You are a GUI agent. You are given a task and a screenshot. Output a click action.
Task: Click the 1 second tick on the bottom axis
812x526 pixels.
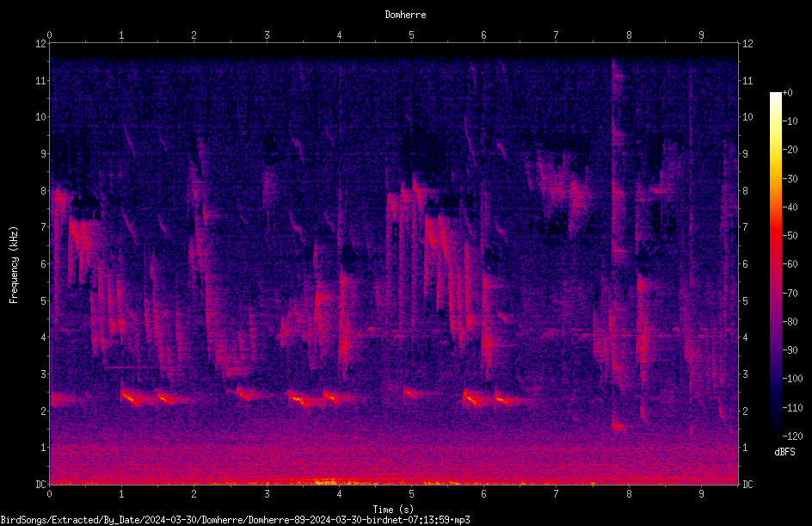(121, 494)
